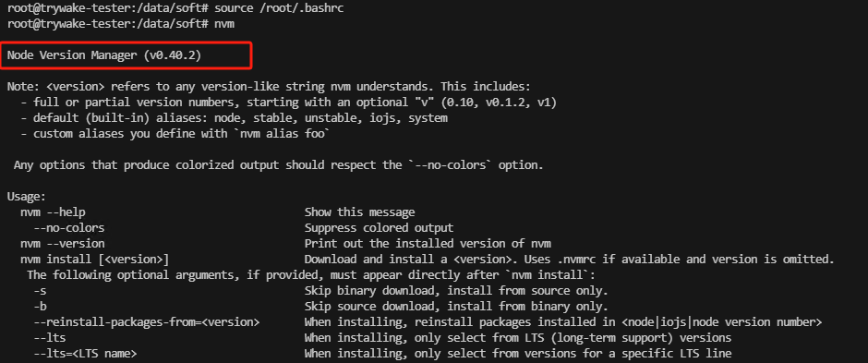Click the 'source /root/.bashrc' command text

(x=279, y=9)
